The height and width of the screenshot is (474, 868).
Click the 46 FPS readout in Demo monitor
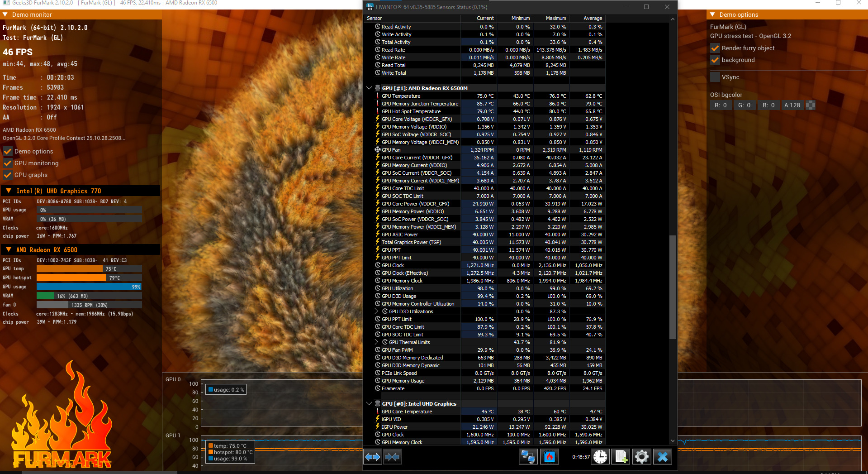click(x=18, y=52)
